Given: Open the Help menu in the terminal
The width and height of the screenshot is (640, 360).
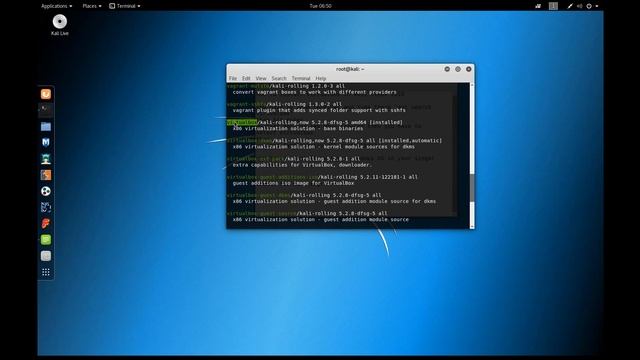Looking at the screenshot, I should (321, 78).
